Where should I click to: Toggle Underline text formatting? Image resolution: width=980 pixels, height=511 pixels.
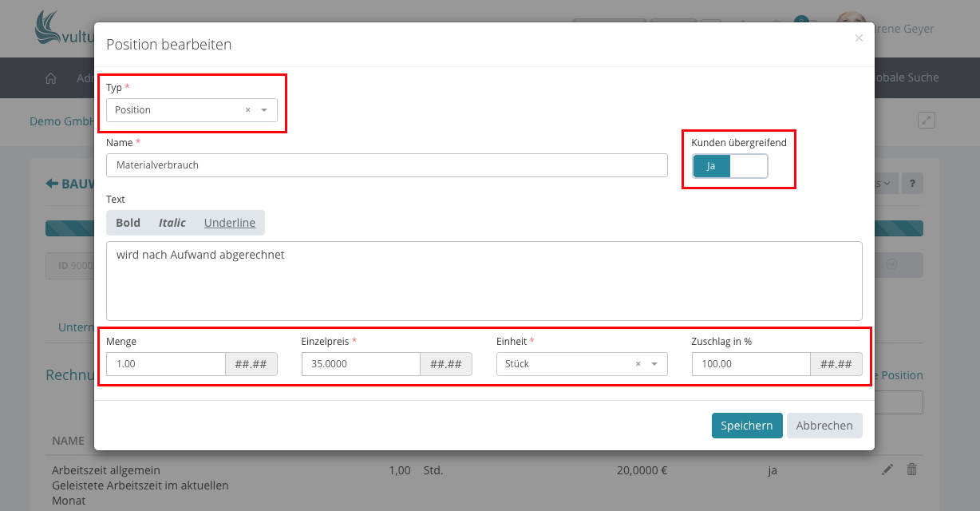(x=230, y=223)
